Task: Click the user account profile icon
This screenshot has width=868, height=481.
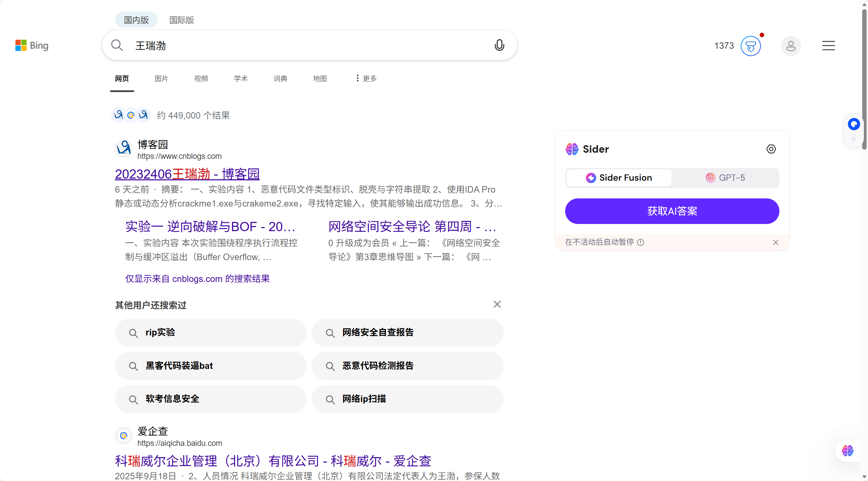Action: coord(791,46)
